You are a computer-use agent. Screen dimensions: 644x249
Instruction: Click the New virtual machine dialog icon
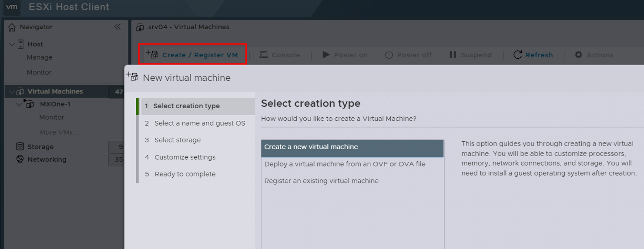click(x=132, y=76)
